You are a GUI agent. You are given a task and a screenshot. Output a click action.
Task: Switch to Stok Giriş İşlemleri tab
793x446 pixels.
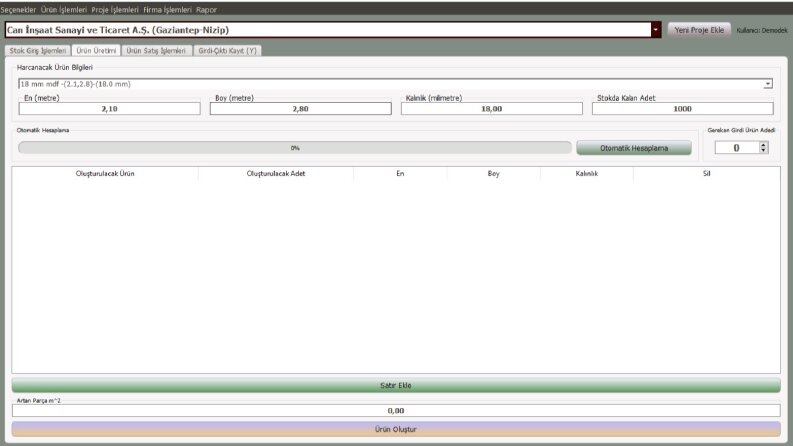coord(38,51)
